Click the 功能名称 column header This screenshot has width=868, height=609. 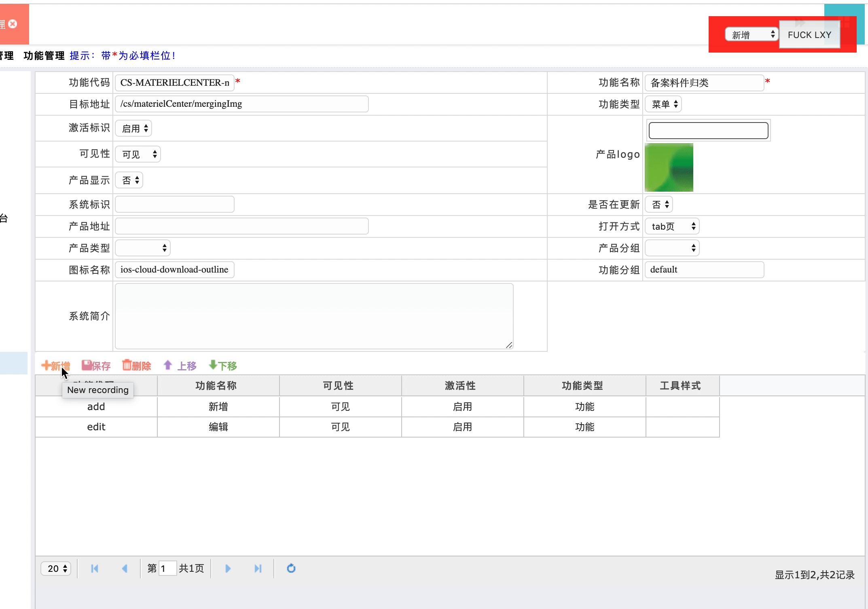[216, 386]
